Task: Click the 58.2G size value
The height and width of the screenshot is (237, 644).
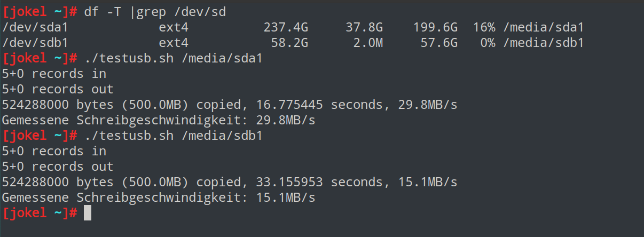Action: [x=289, y=42]
